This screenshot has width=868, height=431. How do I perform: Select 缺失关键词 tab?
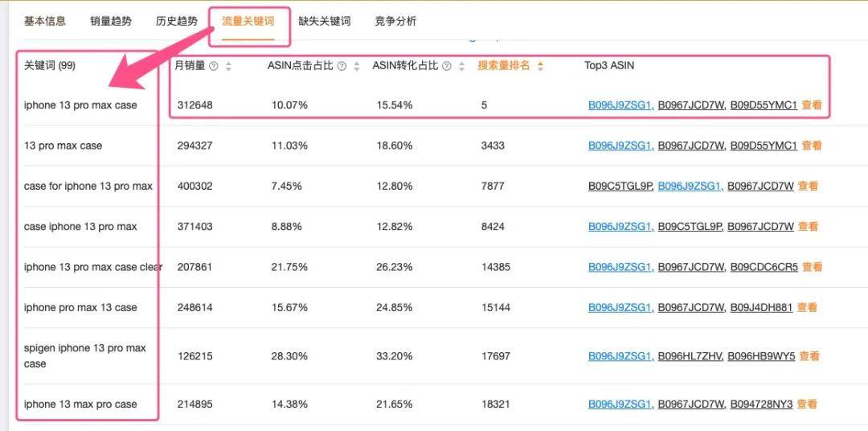[x=325, y=21]
